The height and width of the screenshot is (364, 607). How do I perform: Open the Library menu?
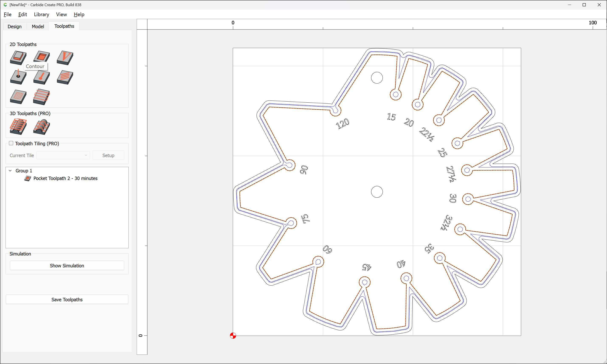pos(42,14)
